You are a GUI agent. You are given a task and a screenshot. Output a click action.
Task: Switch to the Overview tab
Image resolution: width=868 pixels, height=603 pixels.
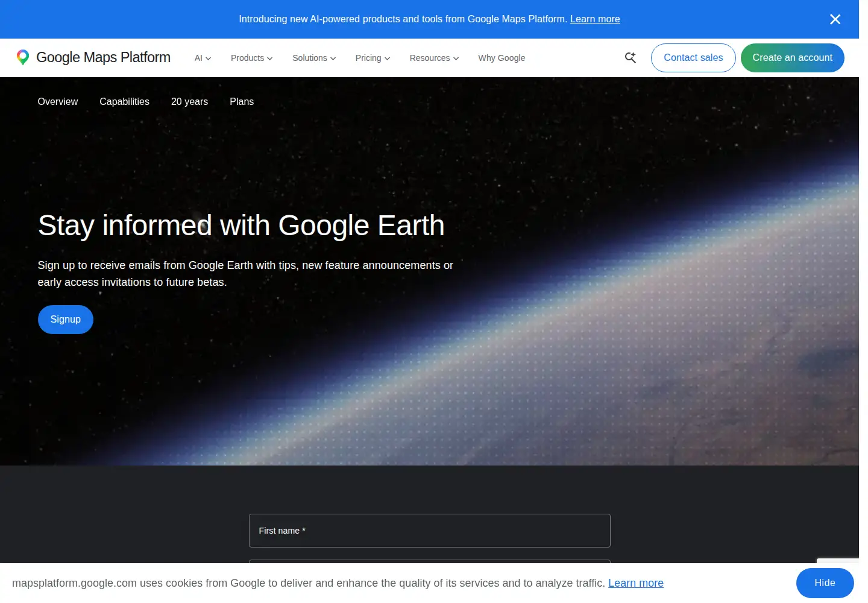[x=58, y=101]
